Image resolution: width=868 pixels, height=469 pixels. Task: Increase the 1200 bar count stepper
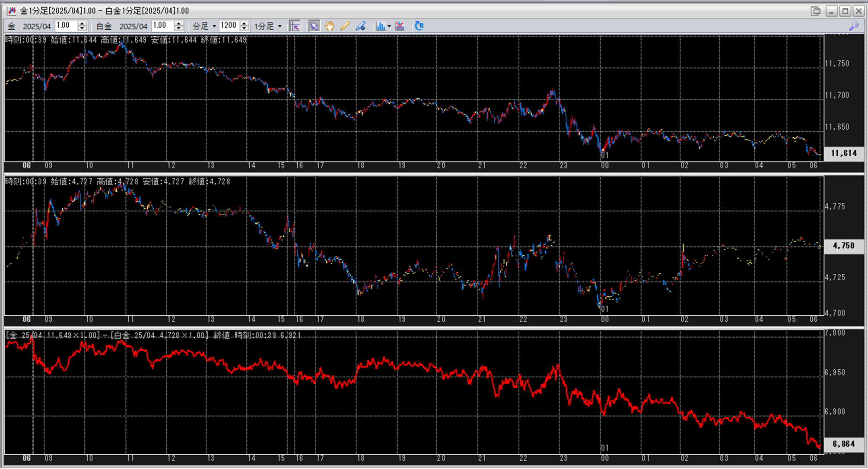coord(244,23)
